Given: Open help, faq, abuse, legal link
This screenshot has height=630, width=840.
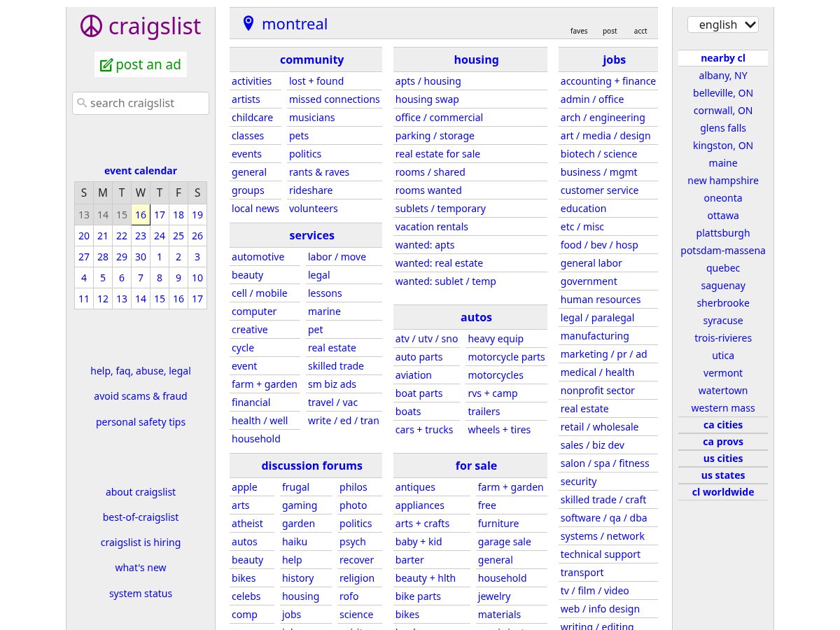Looking at the screenshot, I should 141,371.
